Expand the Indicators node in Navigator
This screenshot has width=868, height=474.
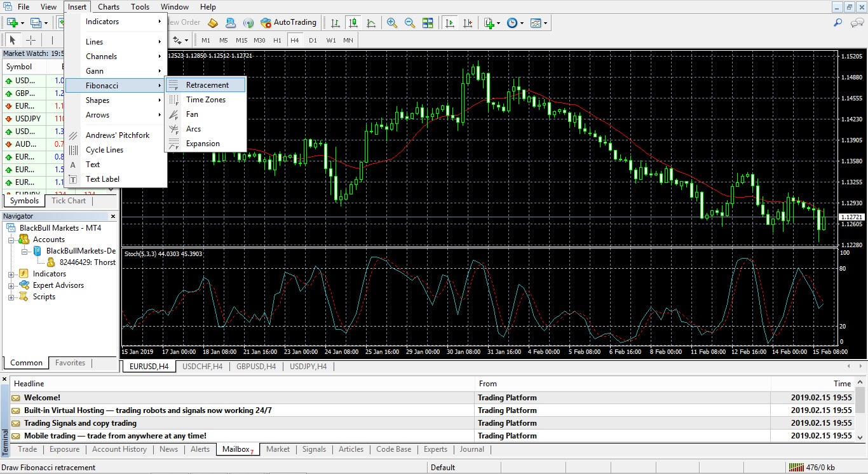click(11, 274)
